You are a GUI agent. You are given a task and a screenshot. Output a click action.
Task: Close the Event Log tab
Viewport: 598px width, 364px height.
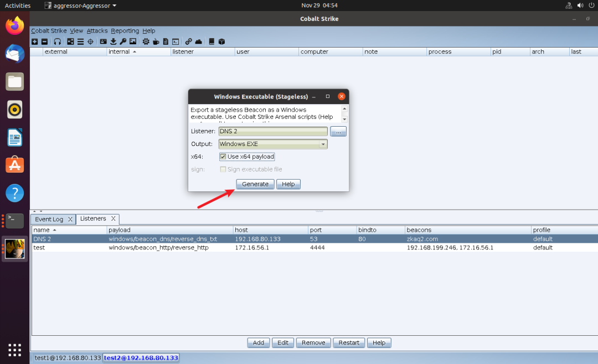70,219
